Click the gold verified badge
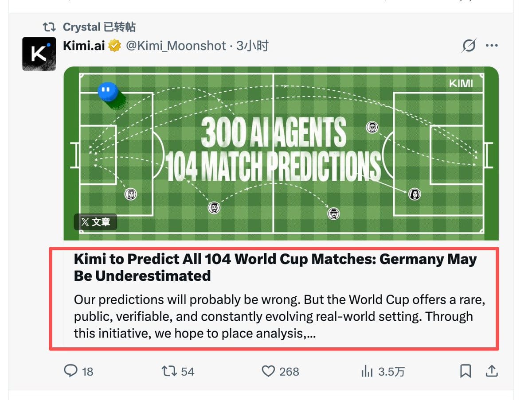 click(x=115, y=46)
